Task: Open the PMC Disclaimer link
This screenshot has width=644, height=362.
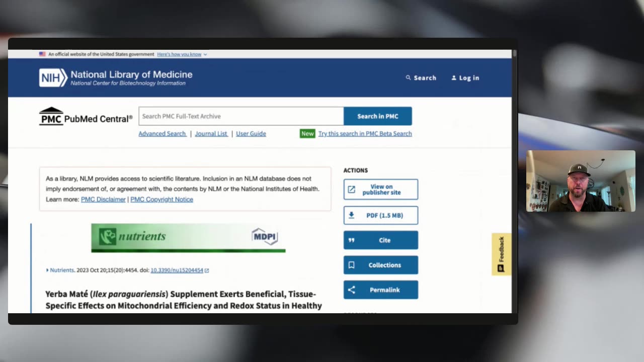Action: point(103,200)
